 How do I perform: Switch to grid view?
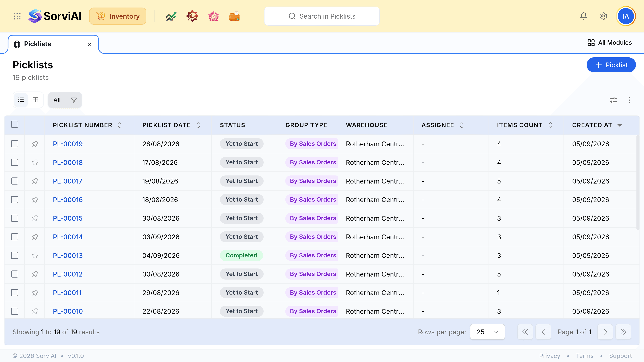click(x=36, y=100)
